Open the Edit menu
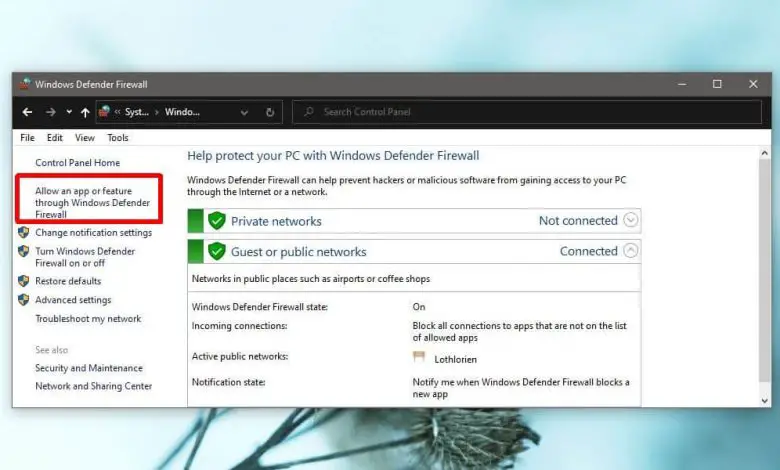The image size is (780, 470). click(55, 138)
